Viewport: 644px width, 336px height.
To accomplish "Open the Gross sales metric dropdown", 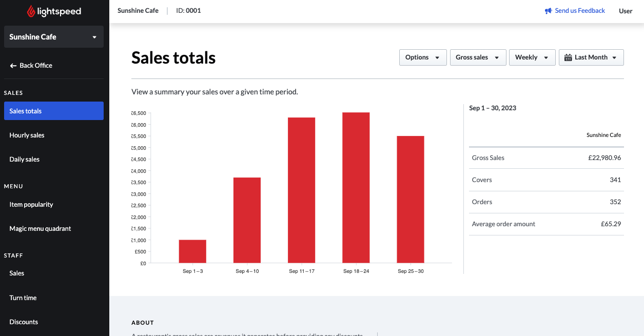I will point(478,57).
